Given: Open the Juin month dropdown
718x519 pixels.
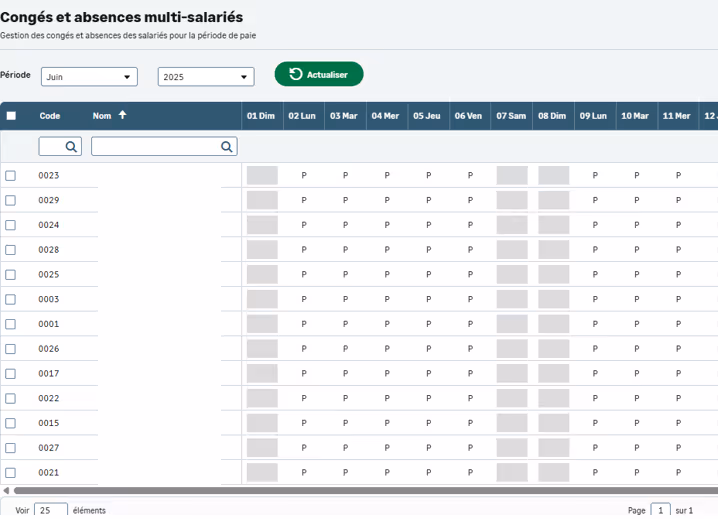Looking at the screenshot, I should 89,77.
